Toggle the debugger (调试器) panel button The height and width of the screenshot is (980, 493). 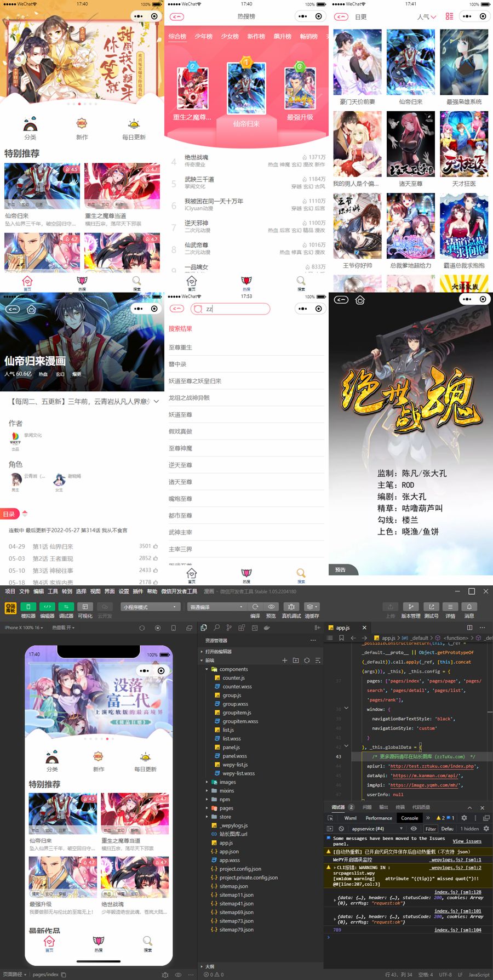coord(66,607)
